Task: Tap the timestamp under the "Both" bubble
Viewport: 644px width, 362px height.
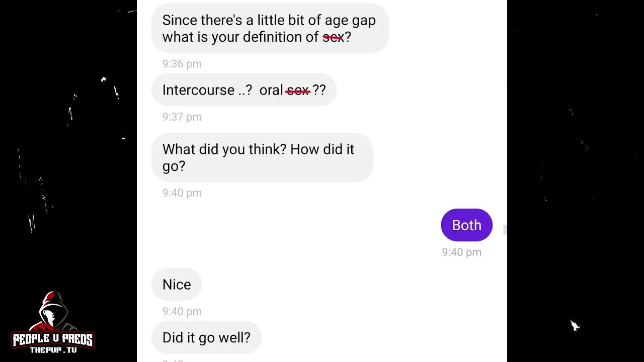Action: 461,252
